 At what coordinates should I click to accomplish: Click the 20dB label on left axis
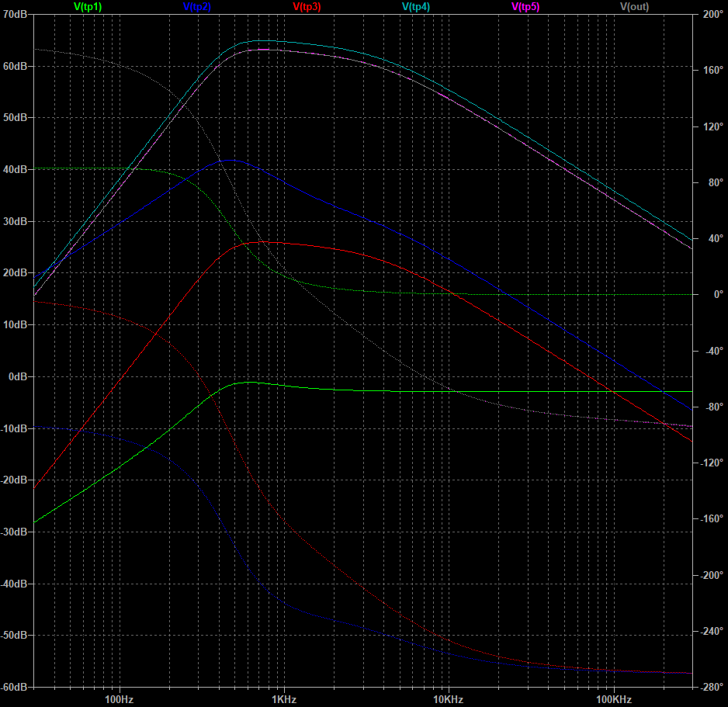[16, 273]
